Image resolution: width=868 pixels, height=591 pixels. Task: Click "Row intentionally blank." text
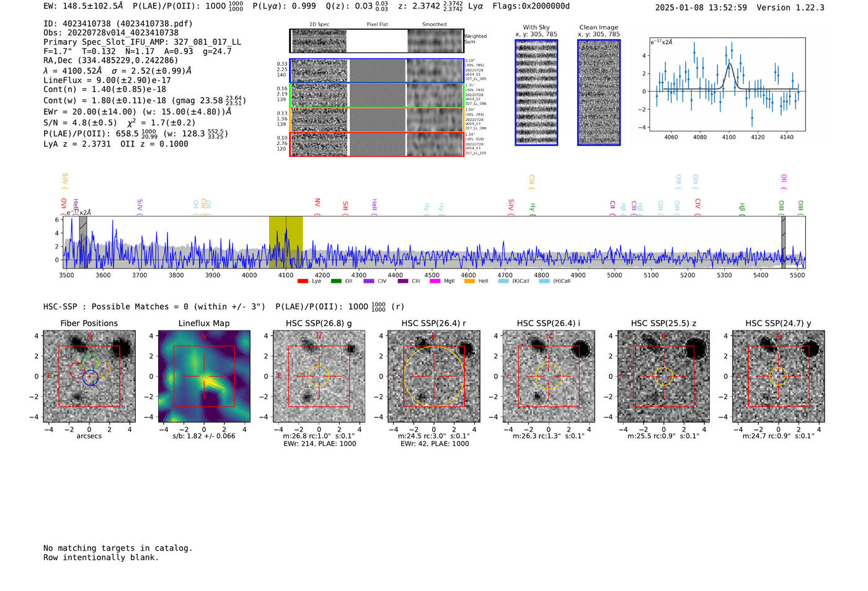101,558
